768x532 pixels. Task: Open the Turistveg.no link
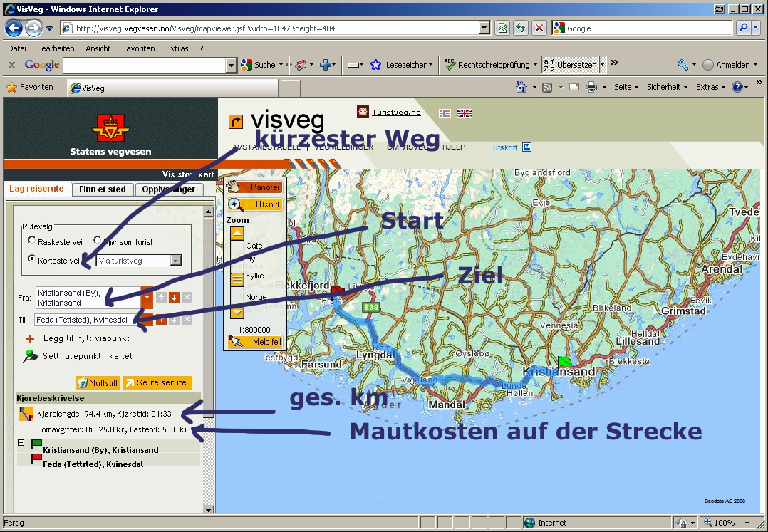(x=395, y=113)
